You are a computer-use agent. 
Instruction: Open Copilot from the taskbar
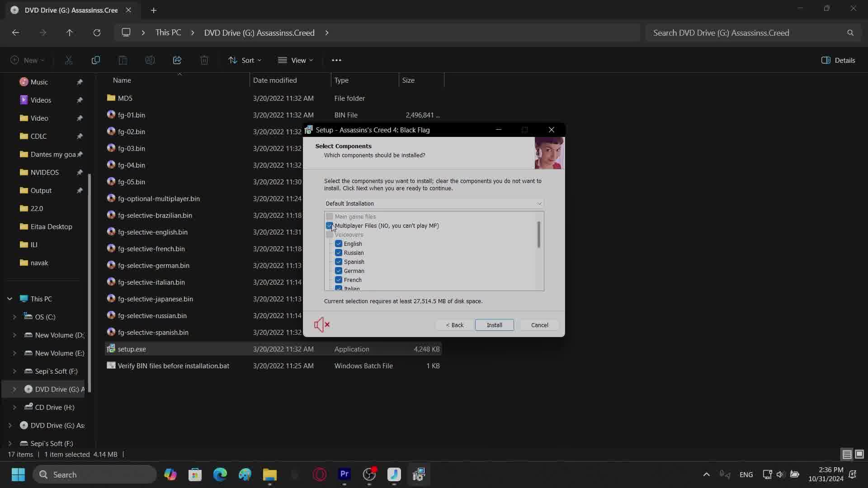[170, 474]
